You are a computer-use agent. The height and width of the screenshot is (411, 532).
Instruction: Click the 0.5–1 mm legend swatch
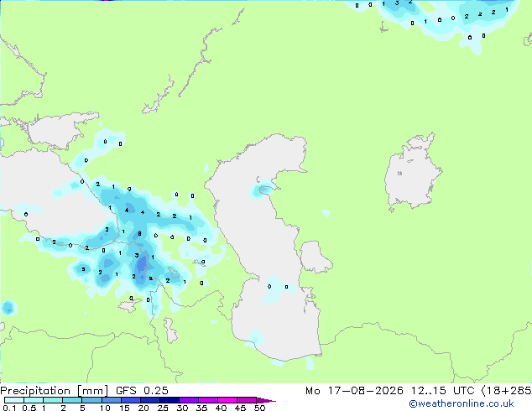tap(34, 400)
